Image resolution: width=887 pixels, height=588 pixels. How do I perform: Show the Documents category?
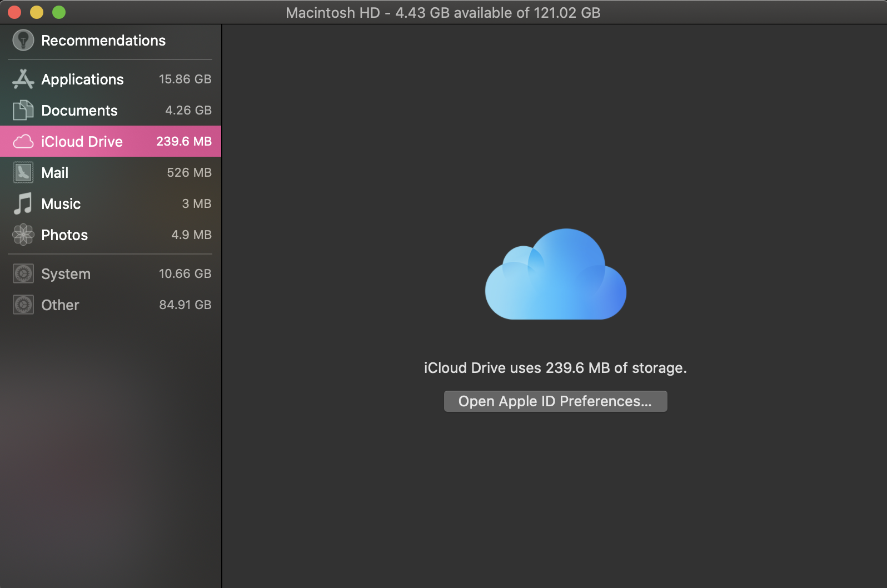[x=79, y=111]
